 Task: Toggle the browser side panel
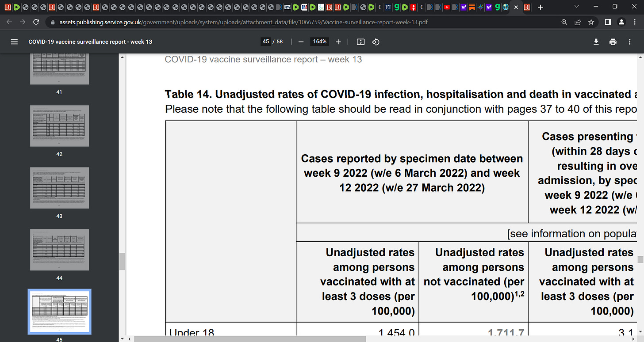pyautogui.click(x=608, y=22)
